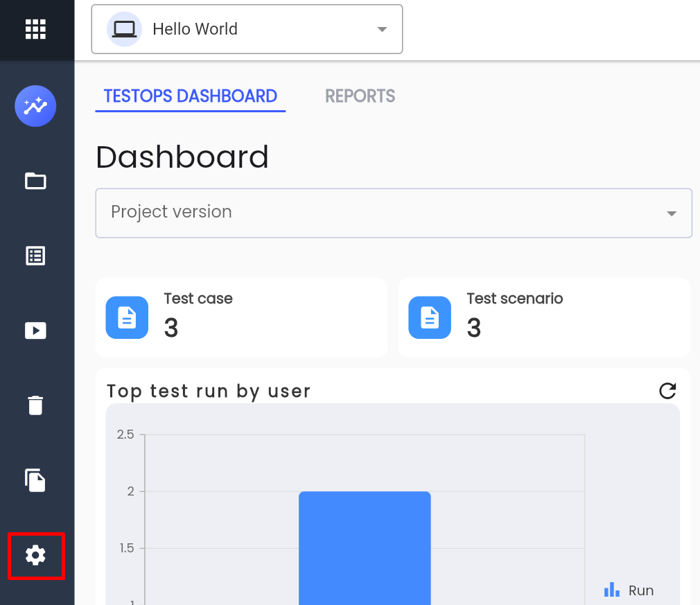Open the folder icon in sidebar

35,181
